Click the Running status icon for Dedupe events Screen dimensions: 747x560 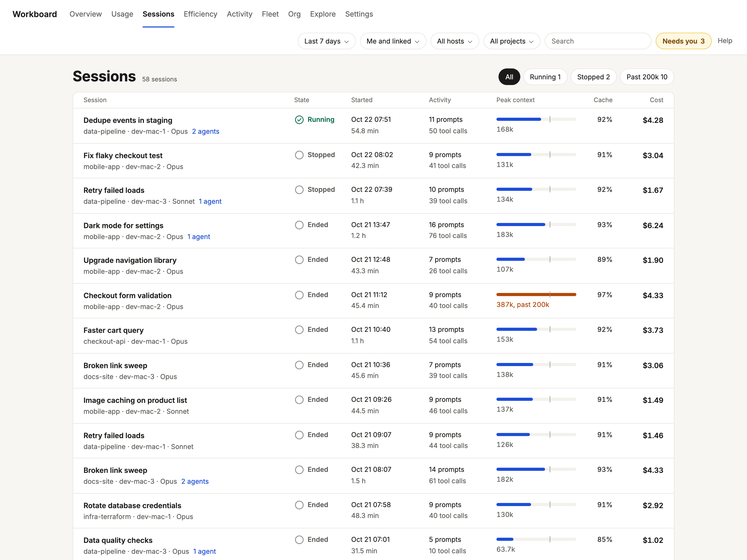tap(299, 120)
